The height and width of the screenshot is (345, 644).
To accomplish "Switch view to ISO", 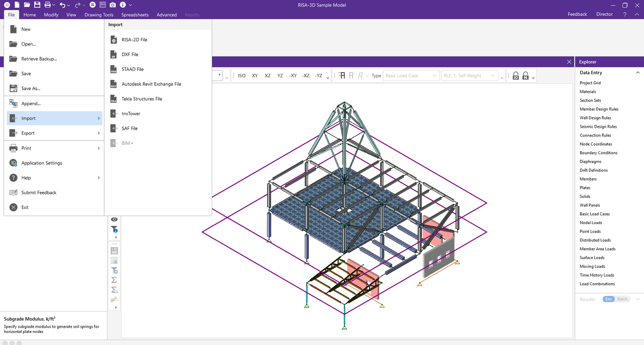I will click(x=242, y=75).
